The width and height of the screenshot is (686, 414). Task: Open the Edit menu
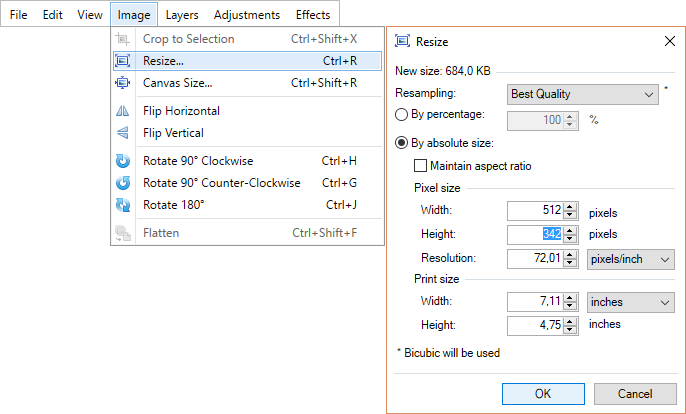pos(52,15)
